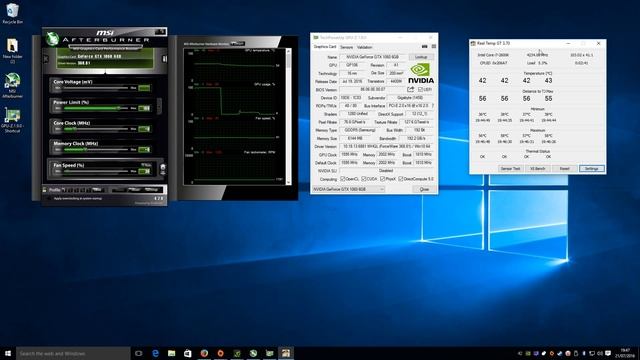Toggle DirectCompute 5.0 checkbox in GPU-Z
This screenshot has width=640, height=360.
point(401,179)
